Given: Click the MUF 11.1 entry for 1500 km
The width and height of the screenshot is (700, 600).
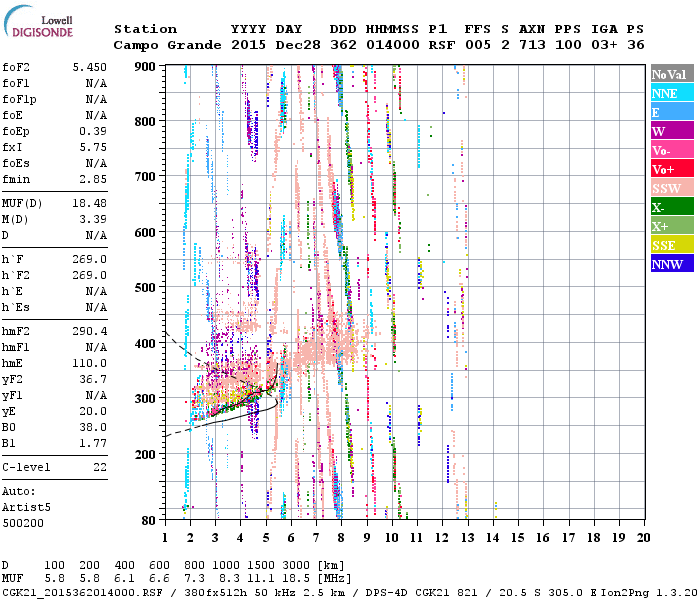Looking at the screenshot, I should point(261,579).
